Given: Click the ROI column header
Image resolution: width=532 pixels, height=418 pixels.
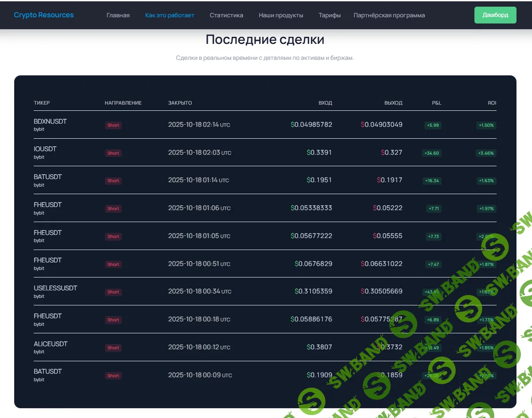Looking at the screenshot, I should point(492,103).
